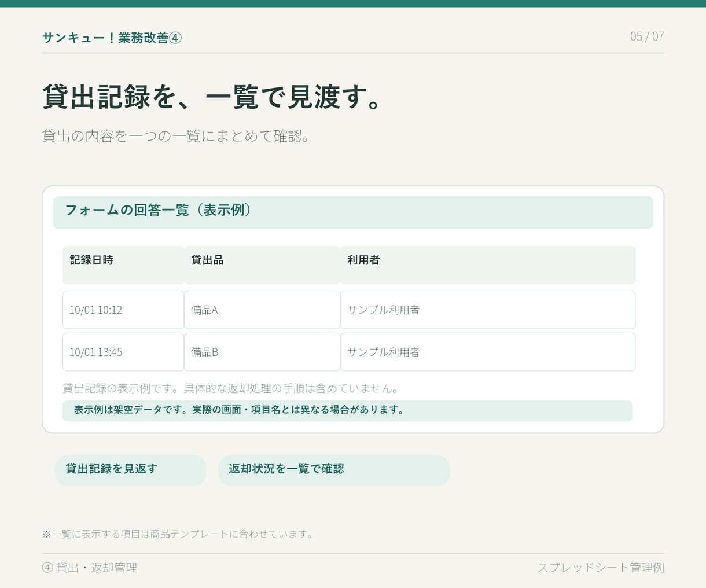Screen dimensions: 706x588
Task: Click the 備品A cell
Action: coord(262,310)
